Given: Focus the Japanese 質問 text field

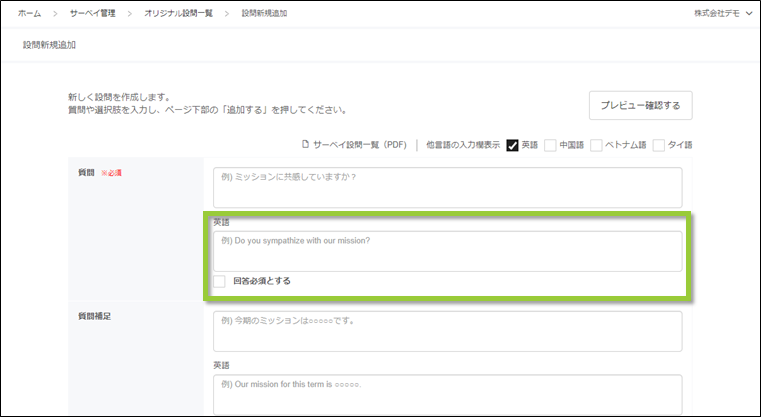Looking at the screenshot, I should pos(447,187).
